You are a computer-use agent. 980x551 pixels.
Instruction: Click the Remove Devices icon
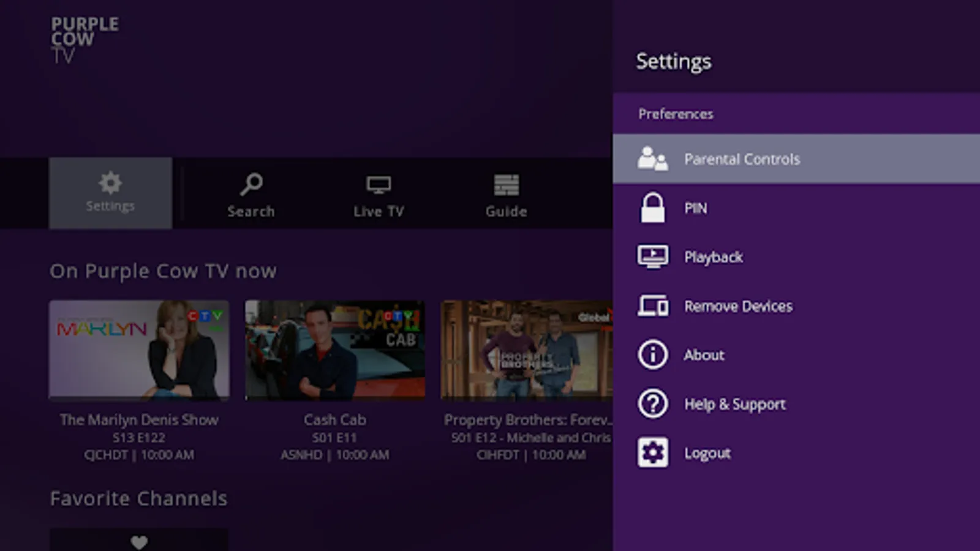[652, 305]
